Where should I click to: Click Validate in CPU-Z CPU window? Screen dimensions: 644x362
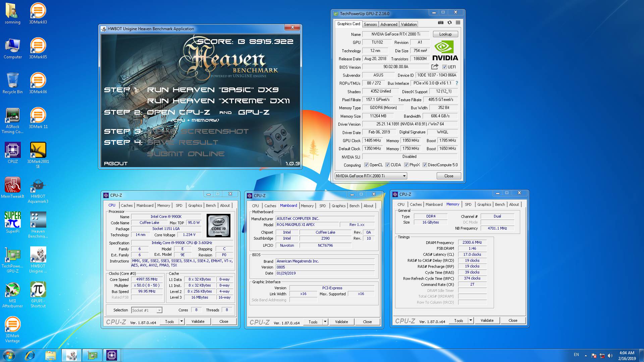pos(198,321)
